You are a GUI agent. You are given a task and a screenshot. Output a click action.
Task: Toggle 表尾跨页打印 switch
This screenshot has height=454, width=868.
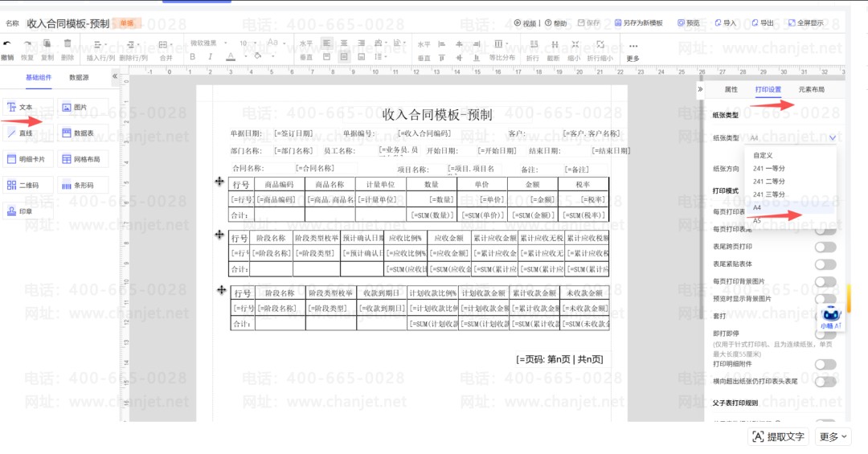click(x=825, y=247)
